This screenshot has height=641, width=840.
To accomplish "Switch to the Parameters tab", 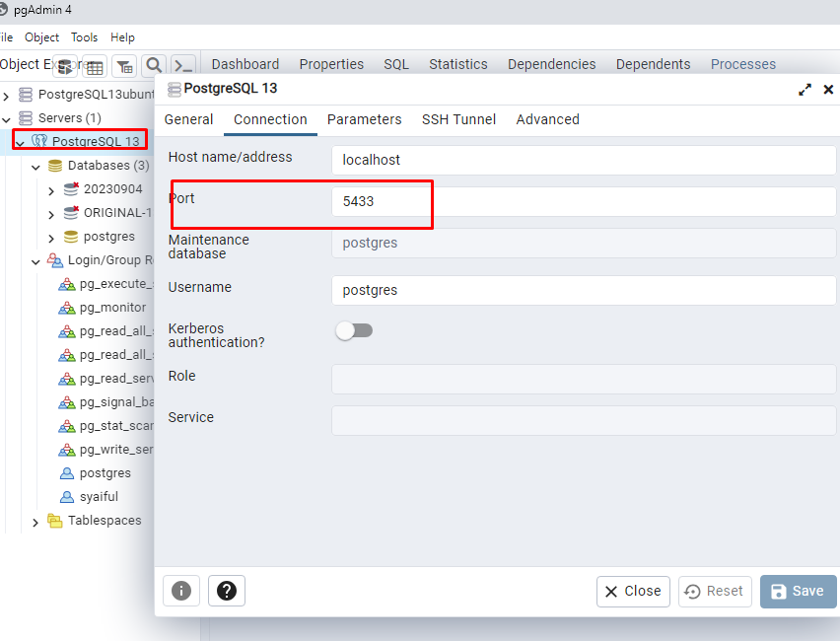I will coord(364,119).
